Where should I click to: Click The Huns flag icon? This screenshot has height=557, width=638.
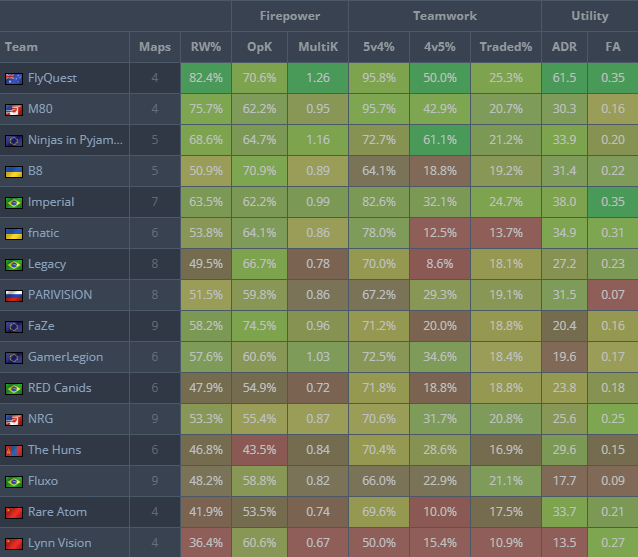point(14,450)
